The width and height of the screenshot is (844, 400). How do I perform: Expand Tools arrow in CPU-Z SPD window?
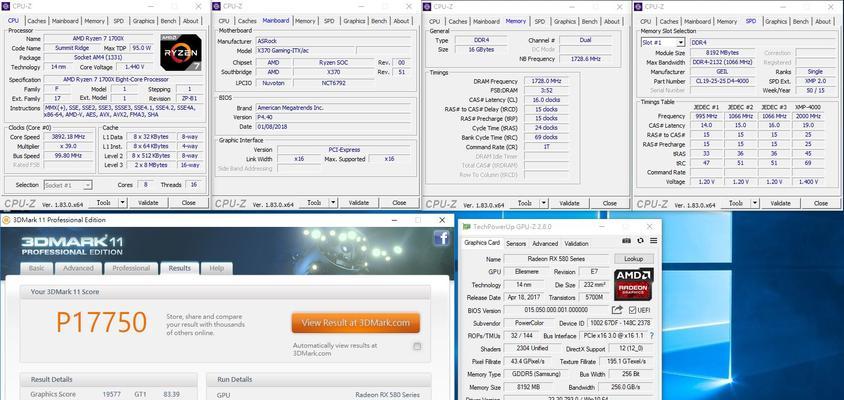(755, 203)
